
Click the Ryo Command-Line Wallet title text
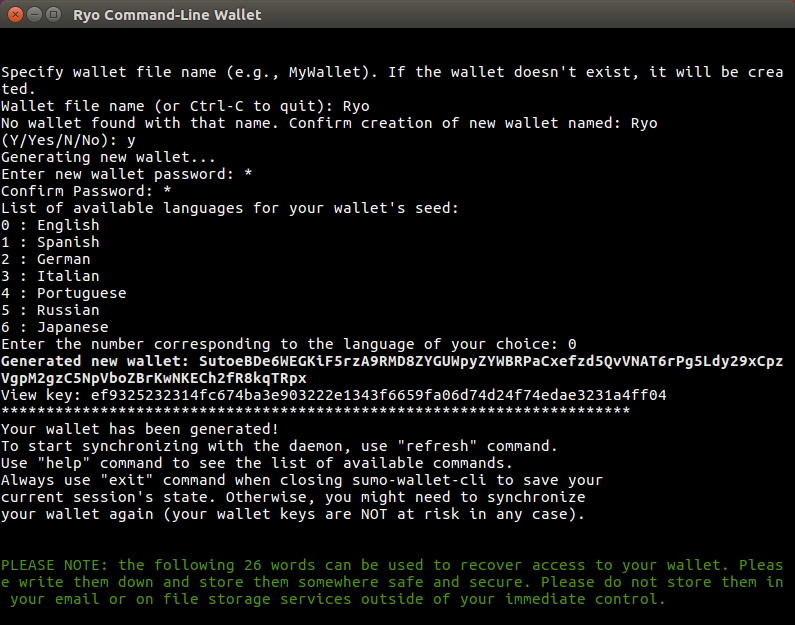(167, 15)
